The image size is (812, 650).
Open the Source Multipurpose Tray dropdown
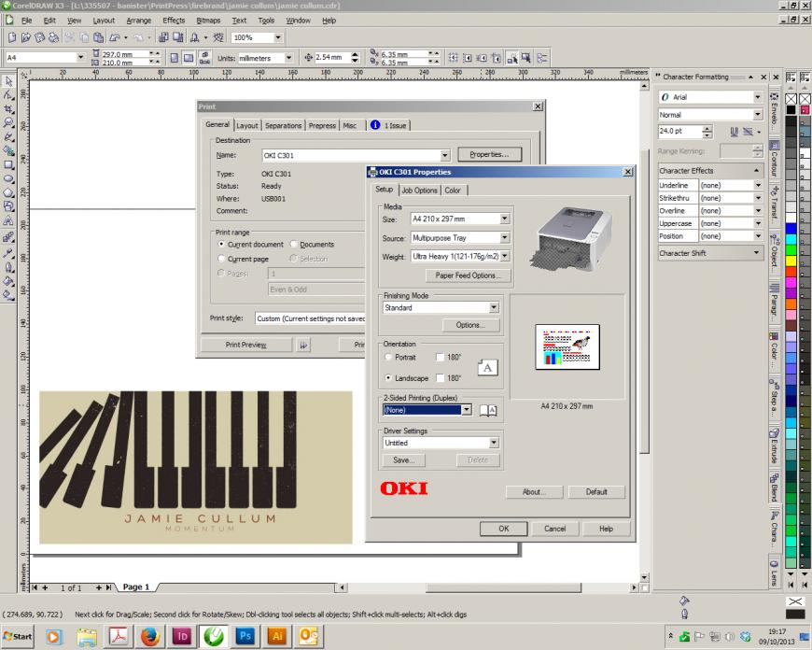point(504,237)
